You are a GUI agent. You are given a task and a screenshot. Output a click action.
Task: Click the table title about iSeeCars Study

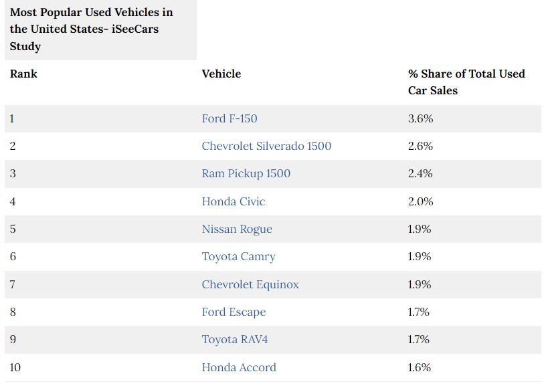point(91,29)
